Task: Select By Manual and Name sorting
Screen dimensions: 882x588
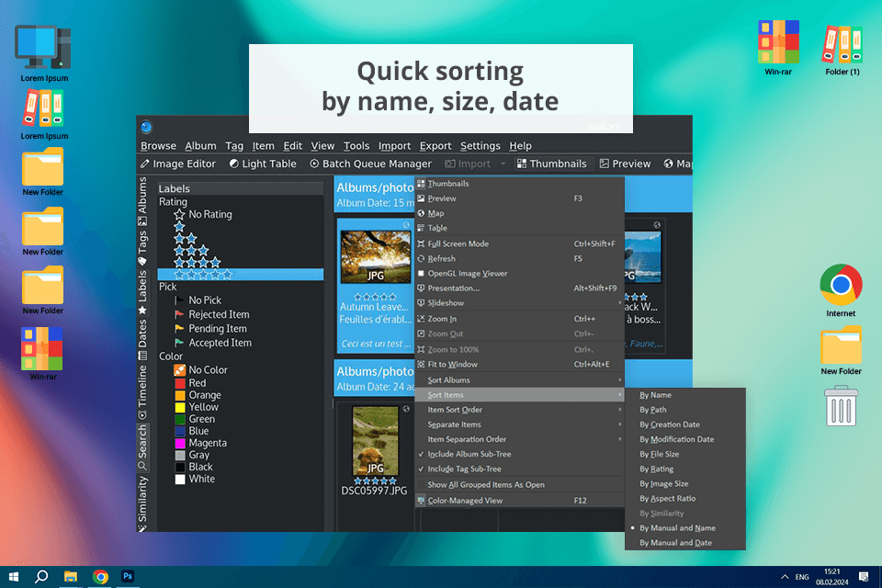Action: pos(685,527)
